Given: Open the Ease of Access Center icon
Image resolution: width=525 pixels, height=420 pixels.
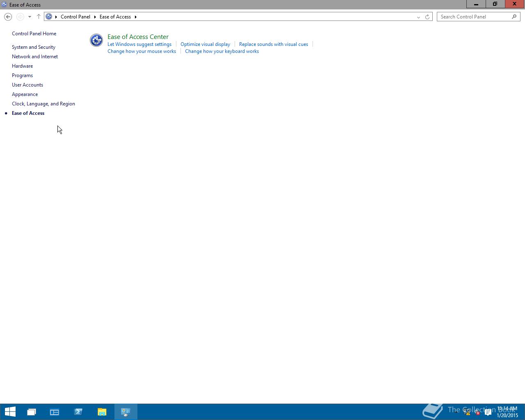Looking at the screenshot, I should pos(96,40).
